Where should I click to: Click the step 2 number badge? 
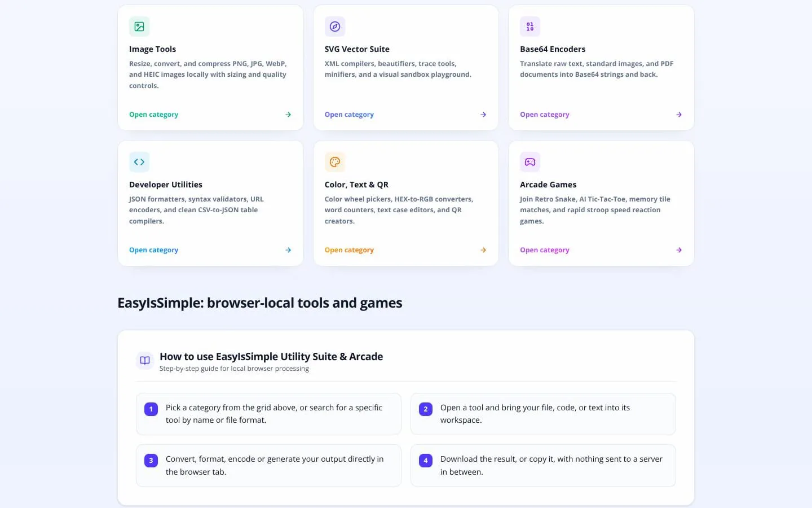click(x=426, y=409)
